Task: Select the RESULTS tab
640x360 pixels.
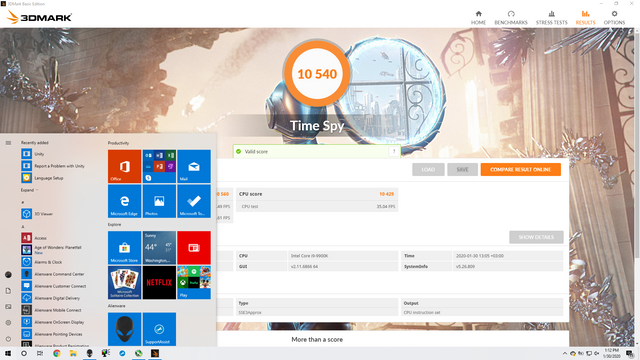Action: pyautogui.click(x=585, y=18)
